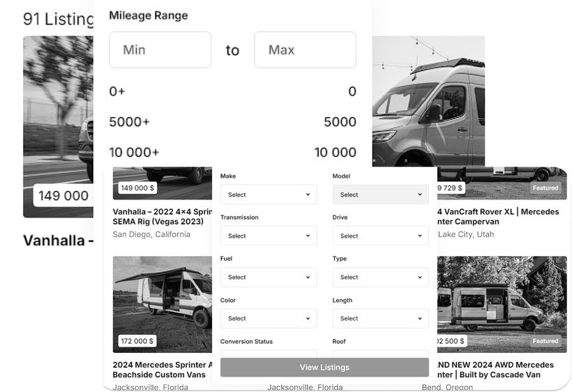Click the 91 Listings heading
The width and height of the screenshot is (572, 392).
point(58,20)
